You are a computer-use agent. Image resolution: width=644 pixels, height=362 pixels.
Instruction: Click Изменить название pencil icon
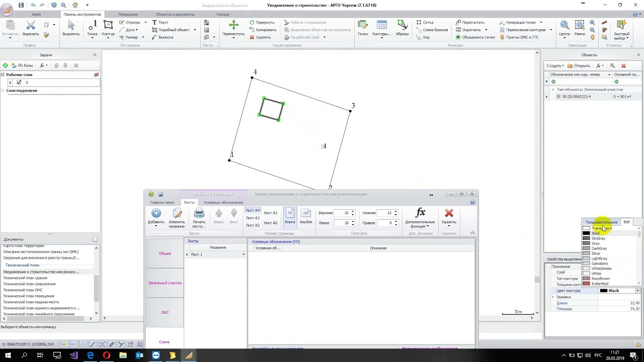point(177,218)
